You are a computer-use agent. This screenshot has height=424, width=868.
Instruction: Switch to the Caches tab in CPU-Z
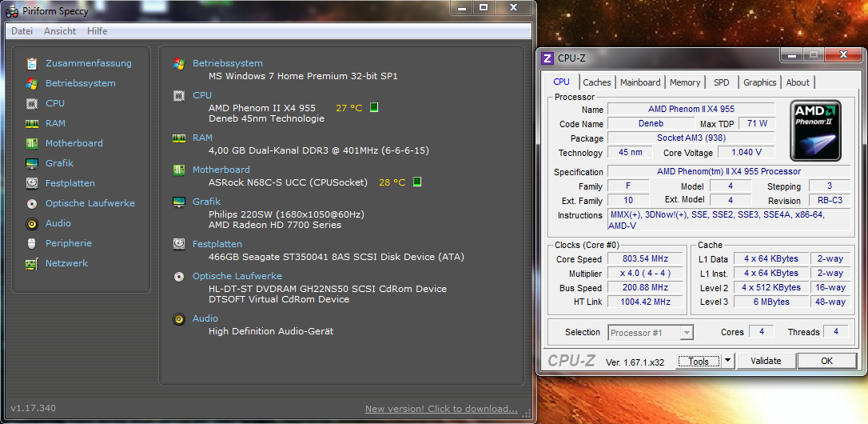[x=597, y=82]
